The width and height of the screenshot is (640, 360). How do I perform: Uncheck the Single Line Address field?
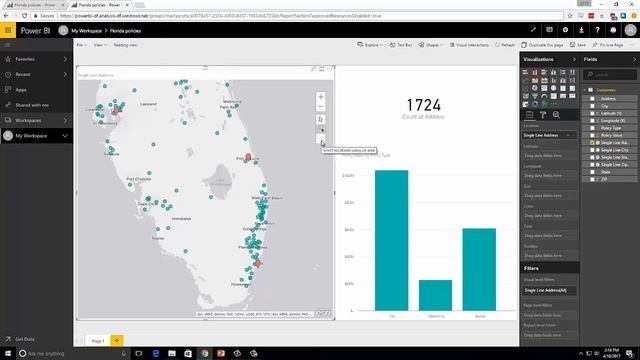tap(592, 143)
